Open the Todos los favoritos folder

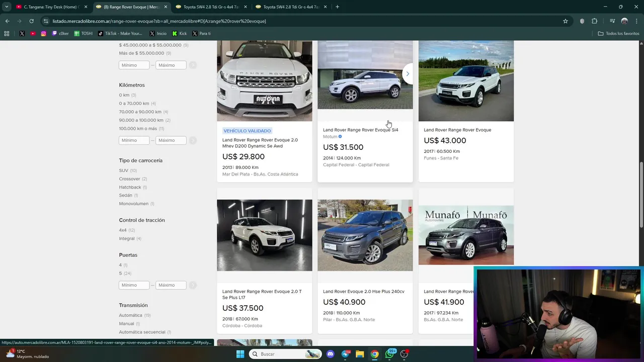[x=618, y=34]
